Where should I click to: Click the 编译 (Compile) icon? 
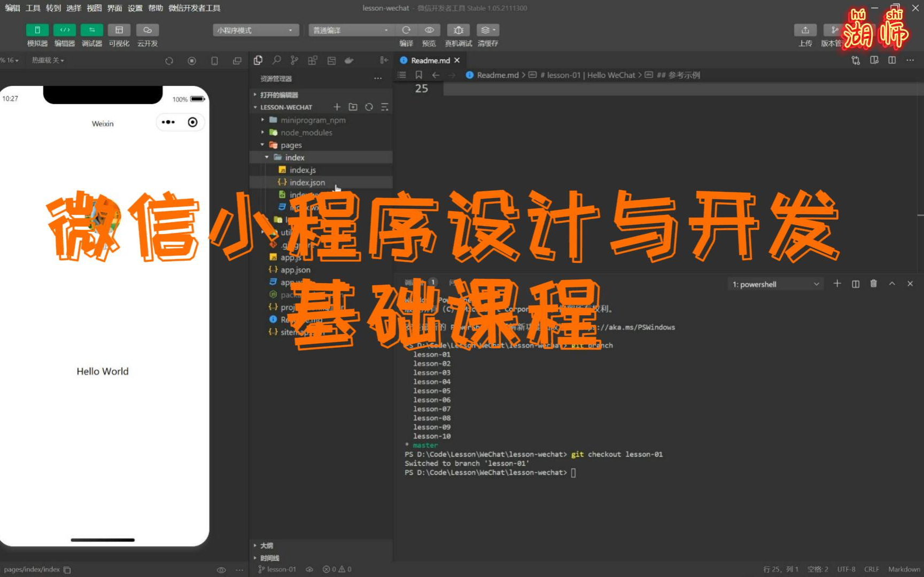click(x=406, y=30)
